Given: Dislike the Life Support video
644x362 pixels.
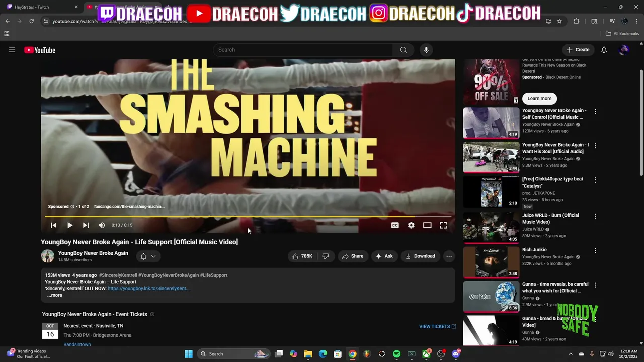Looking at the screenshot, I should [326, 256].
